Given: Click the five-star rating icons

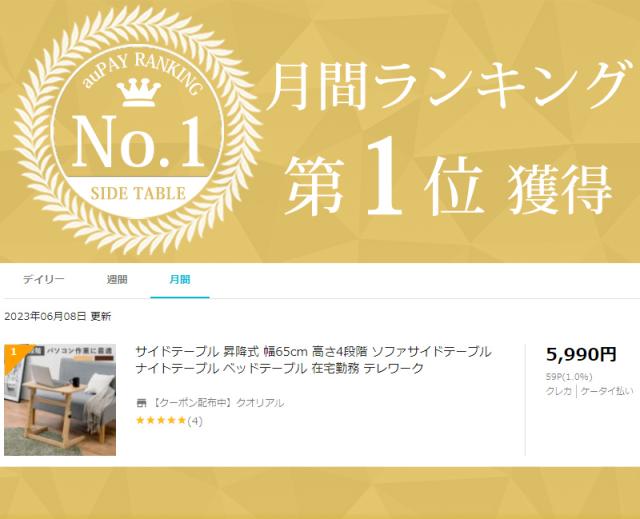Looking at the screenshot, I should 161,420.
